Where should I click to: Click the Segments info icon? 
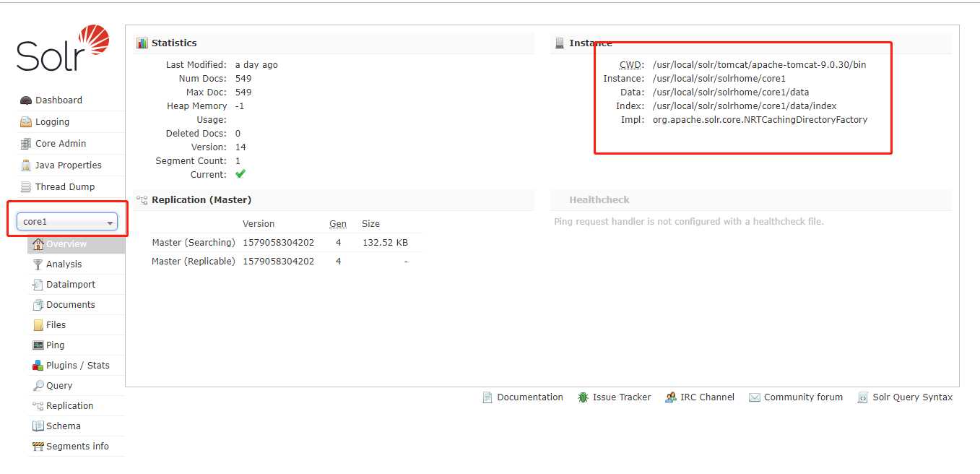tap(38, 447)
